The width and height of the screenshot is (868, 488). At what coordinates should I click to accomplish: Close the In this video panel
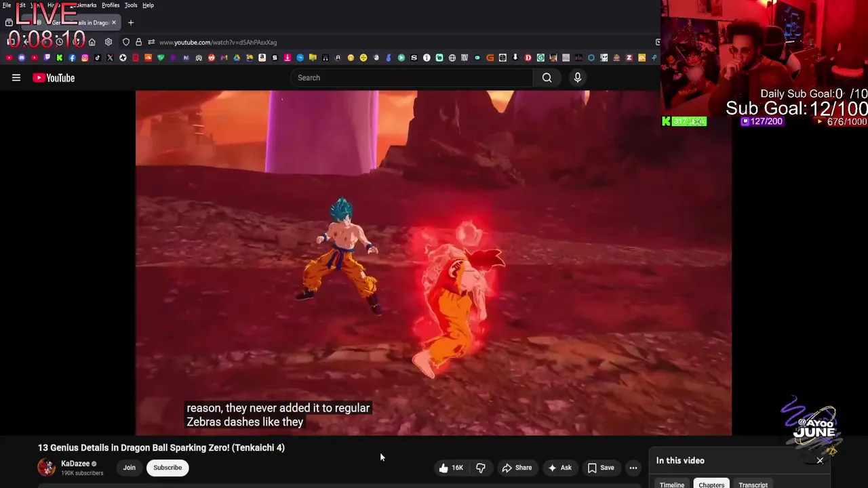tap(820, 460)
